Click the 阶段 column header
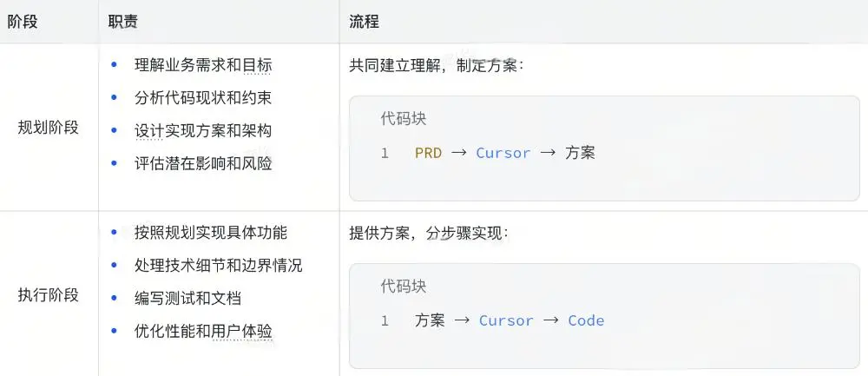The width and height of the screenshot is (868, 376). (x=23, y=22)
